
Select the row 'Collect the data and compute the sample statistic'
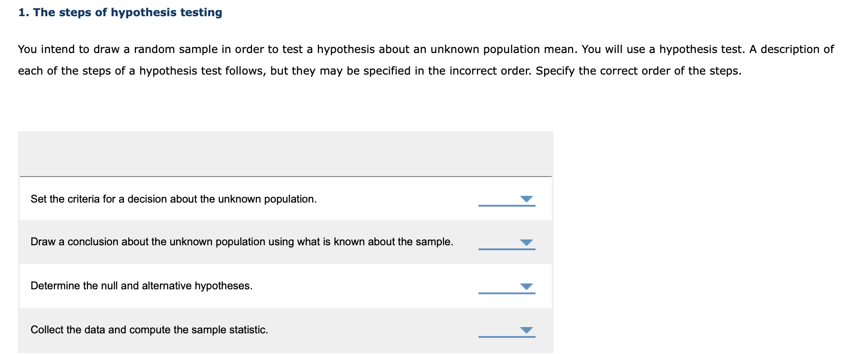pyautogui.click(x=149, y=330)
